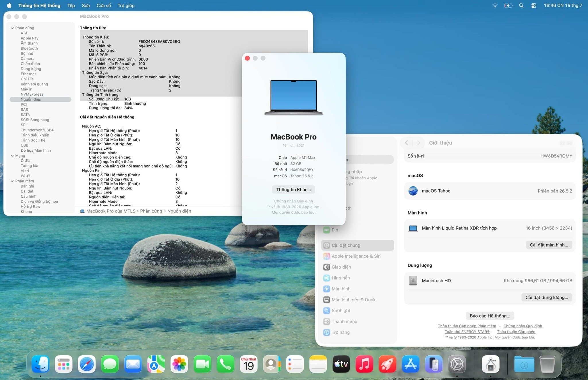Launch iPhone Mirroring from the Dock
Image resolution: width=588 pixels, height=380 pixels.
click(434, 364)
